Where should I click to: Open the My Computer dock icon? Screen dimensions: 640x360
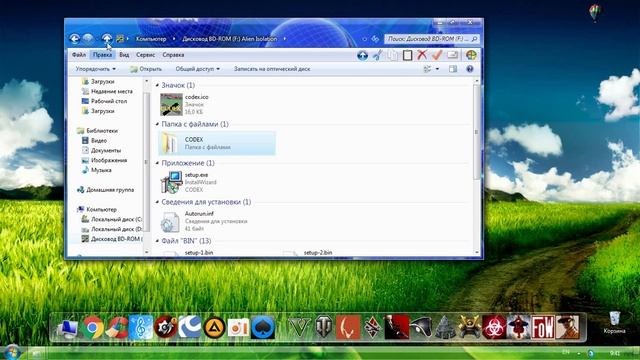click(x=67, y=329)
